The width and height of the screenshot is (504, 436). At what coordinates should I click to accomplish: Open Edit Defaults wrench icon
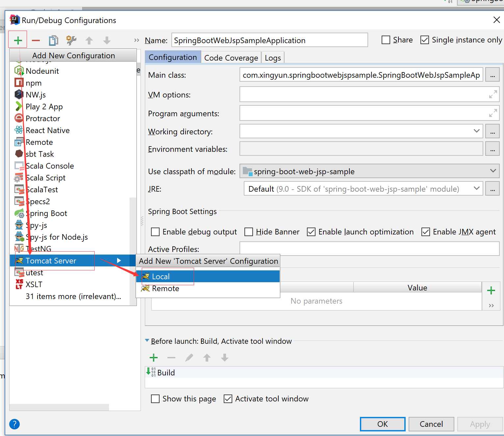click(71, 41)
